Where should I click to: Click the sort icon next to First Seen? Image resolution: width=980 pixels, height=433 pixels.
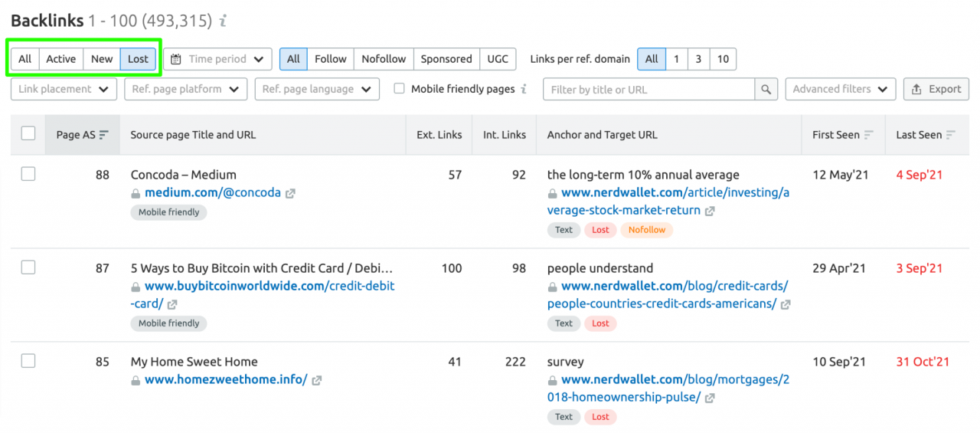[868, 135]
